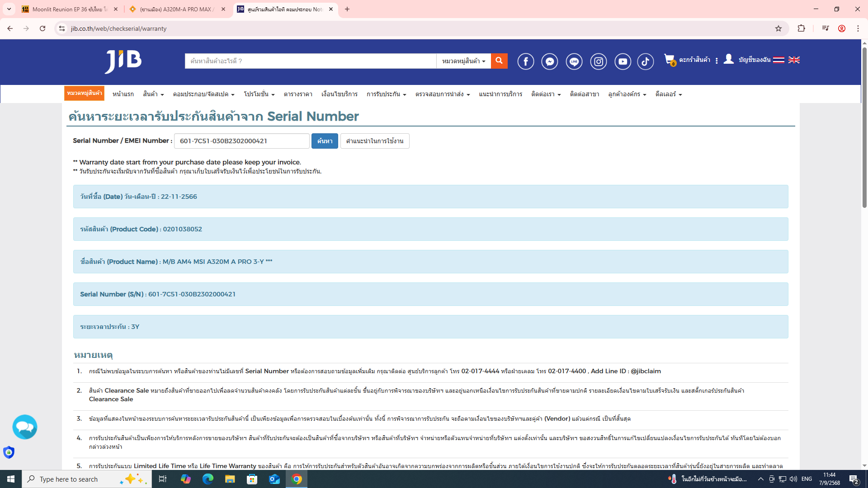Click the blue shield security badge
868x488 pixels.
9,452
